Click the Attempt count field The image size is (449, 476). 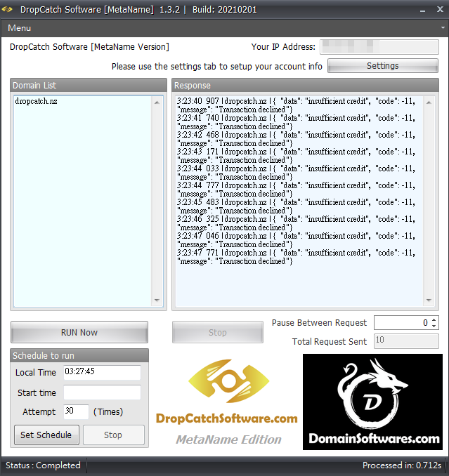click(76, 411)
